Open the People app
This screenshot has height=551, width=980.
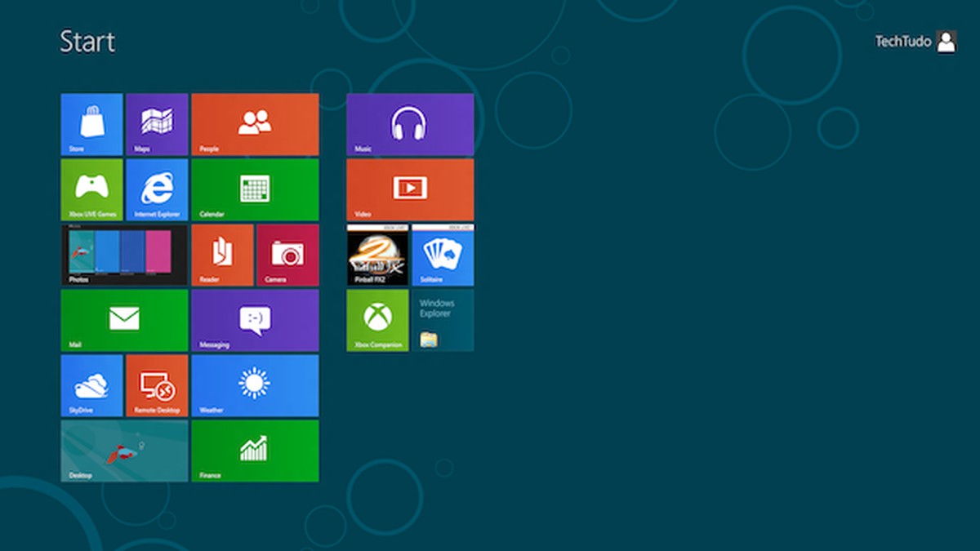(255, 123)
